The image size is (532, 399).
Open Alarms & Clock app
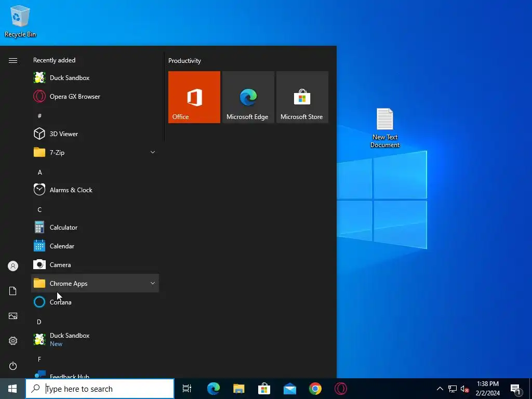95,190
